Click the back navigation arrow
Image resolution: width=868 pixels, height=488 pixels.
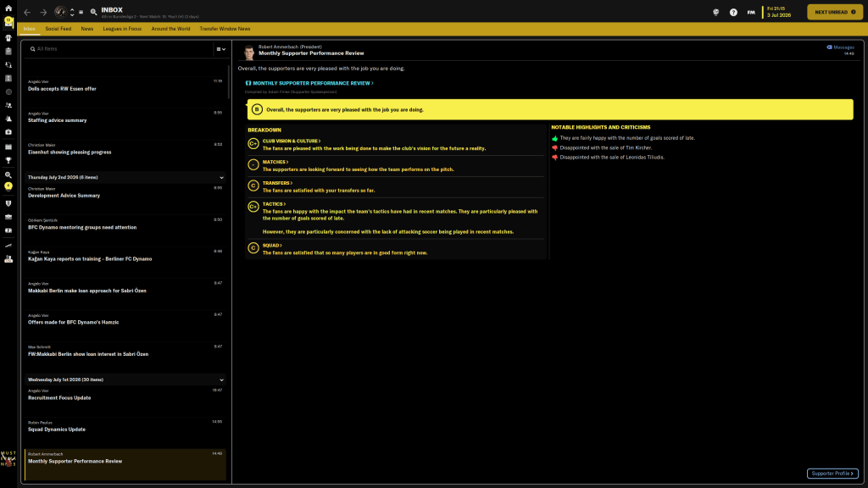coord(27,13)
